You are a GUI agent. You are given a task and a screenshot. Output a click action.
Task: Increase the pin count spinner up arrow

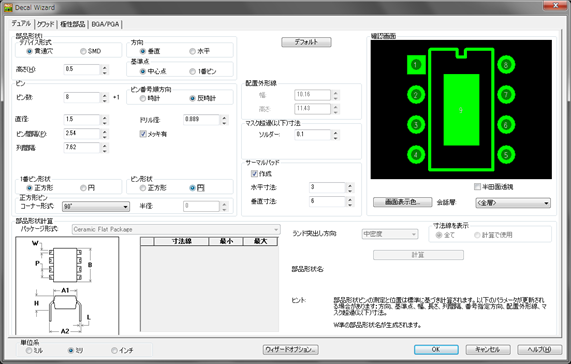pos(105,95)
